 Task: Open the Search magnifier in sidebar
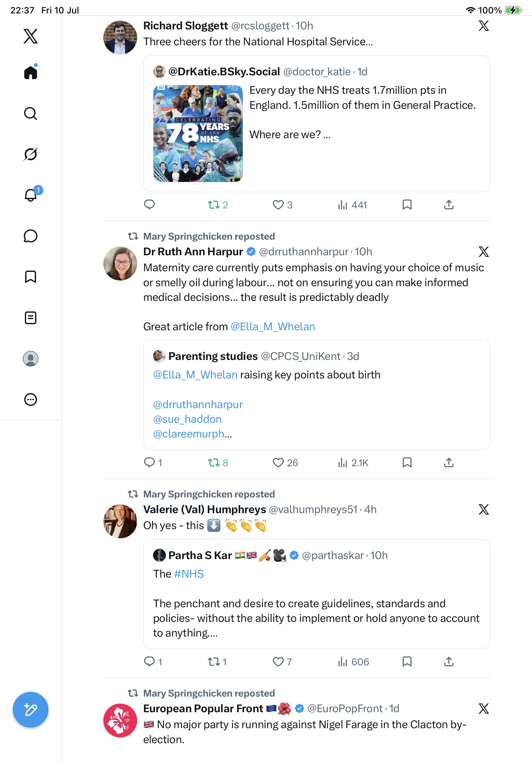click(31, 114)
